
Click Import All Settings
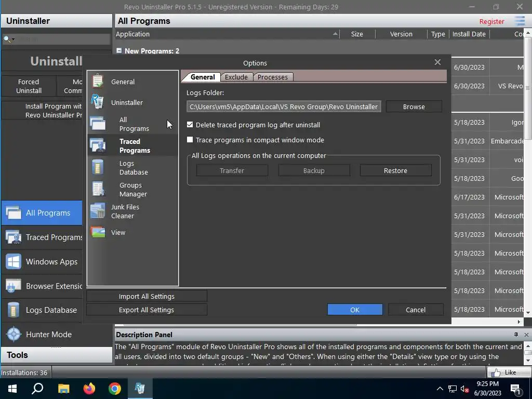coord(147,296)
